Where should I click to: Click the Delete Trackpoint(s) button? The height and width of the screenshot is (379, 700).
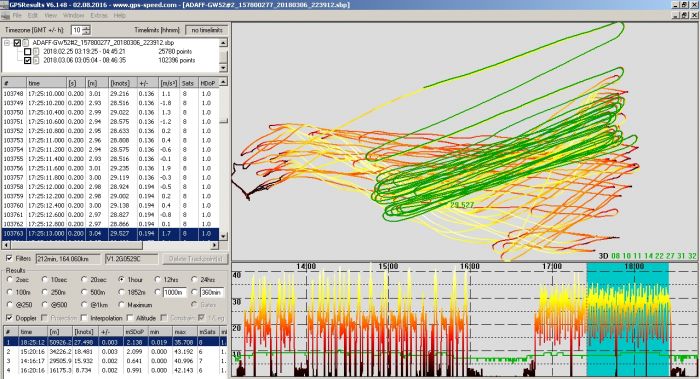click(x=196, y=259)
